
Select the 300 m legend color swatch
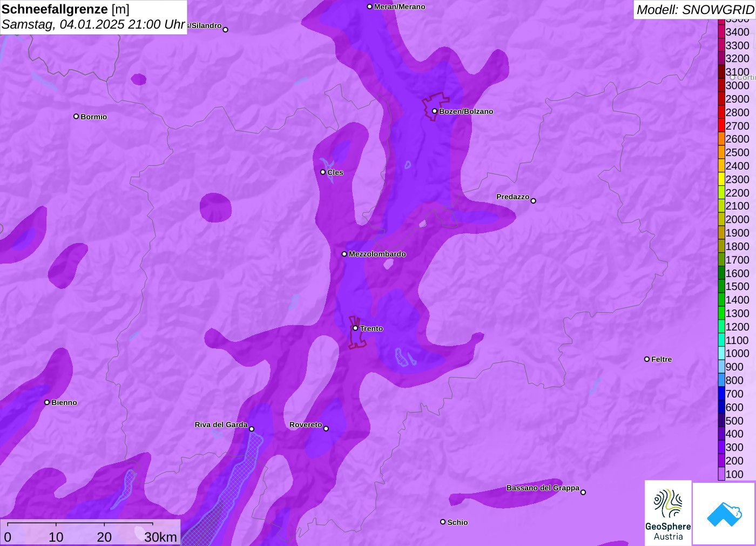(721, 447)
